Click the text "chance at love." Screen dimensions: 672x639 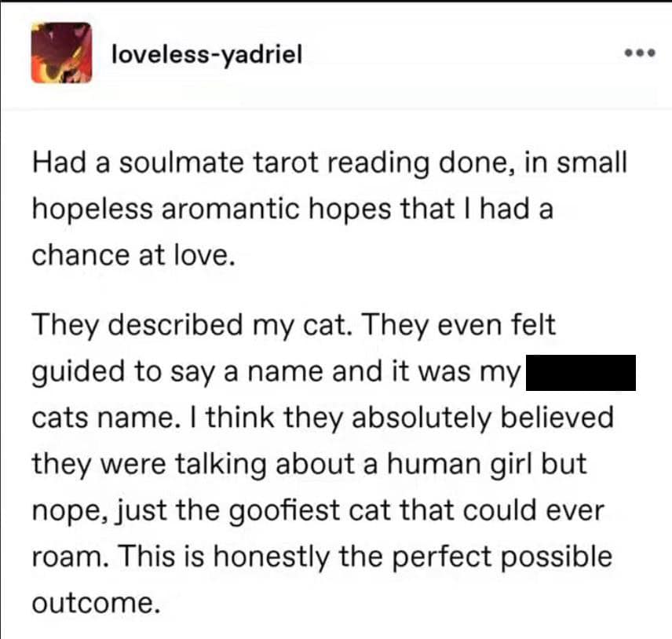tap(133, 257)
